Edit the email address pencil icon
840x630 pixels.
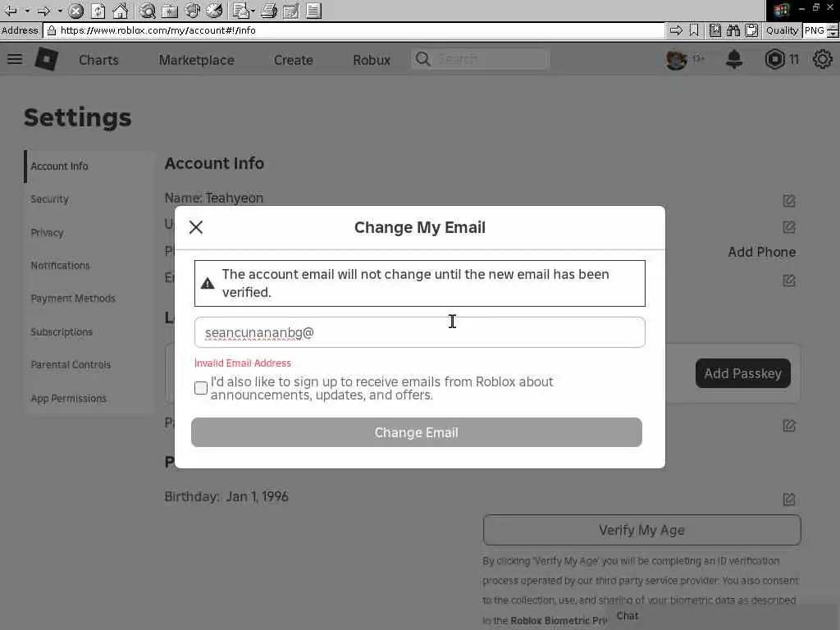[789, 281]
